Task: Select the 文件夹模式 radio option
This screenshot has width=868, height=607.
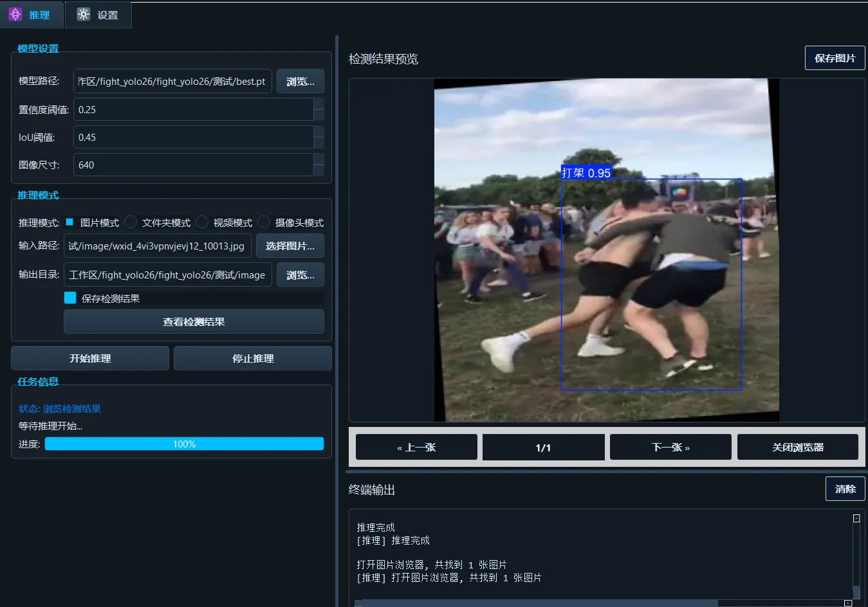Action: click(x=131, y=222)
